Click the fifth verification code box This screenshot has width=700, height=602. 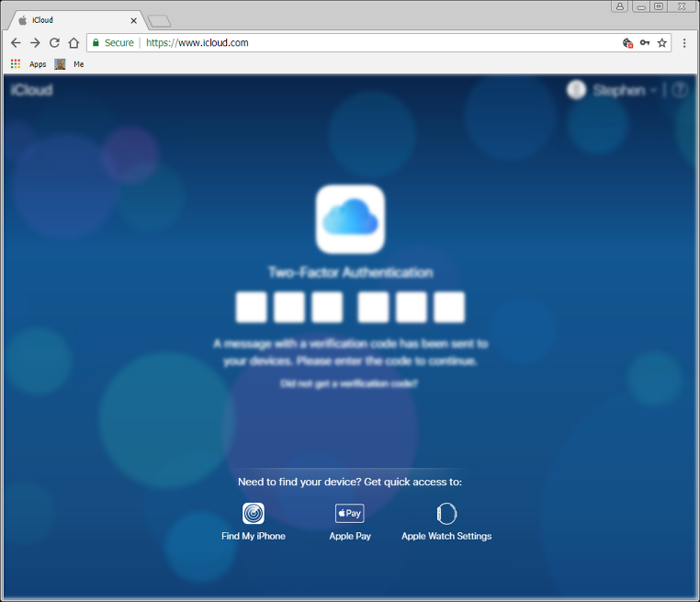coord(412,307)
